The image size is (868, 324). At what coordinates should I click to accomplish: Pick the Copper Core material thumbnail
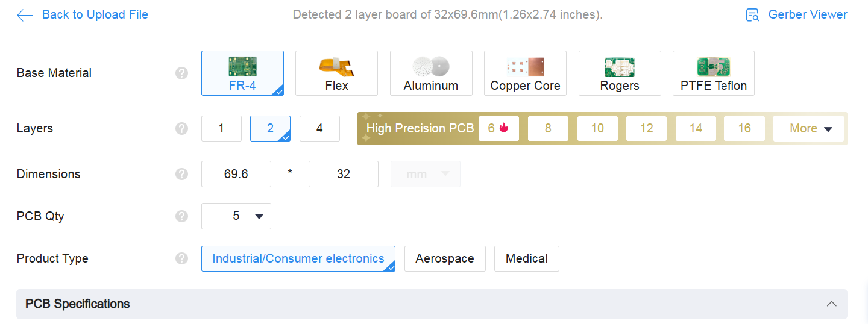525,66
